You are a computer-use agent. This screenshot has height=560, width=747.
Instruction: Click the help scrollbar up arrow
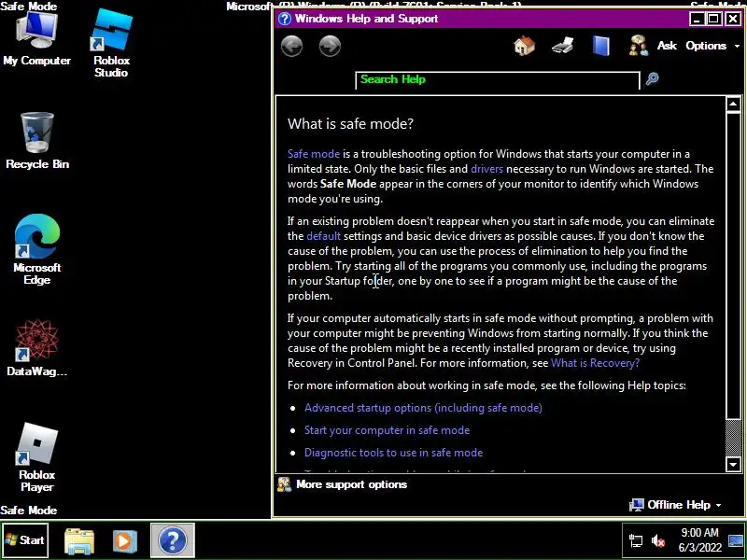click(x=733, y=104)
